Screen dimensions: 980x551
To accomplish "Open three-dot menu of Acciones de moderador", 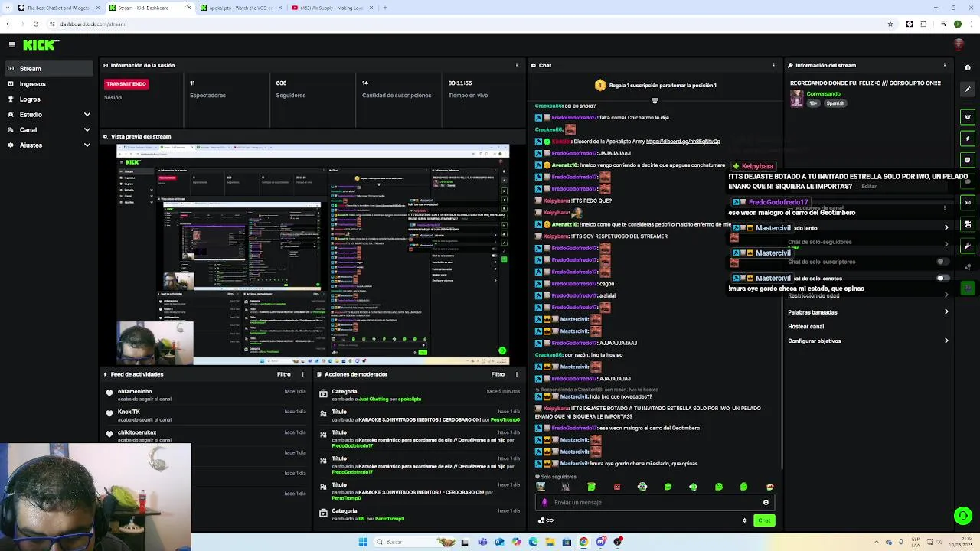I will [x=517, y=374].
